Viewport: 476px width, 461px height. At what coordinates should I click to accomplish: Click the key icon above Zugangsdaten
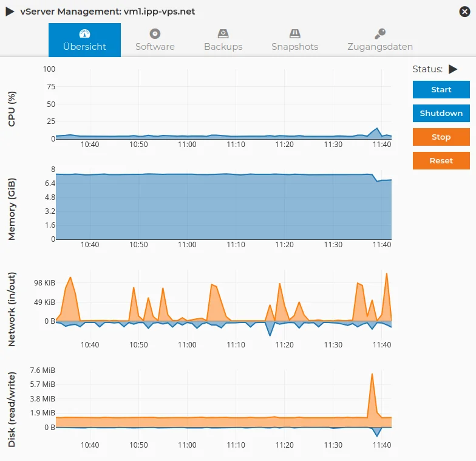[380, 34]
